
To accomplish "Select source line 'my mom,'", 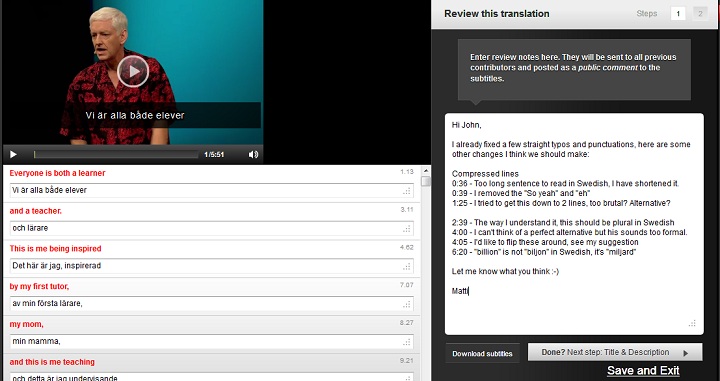I will [26, 324].
